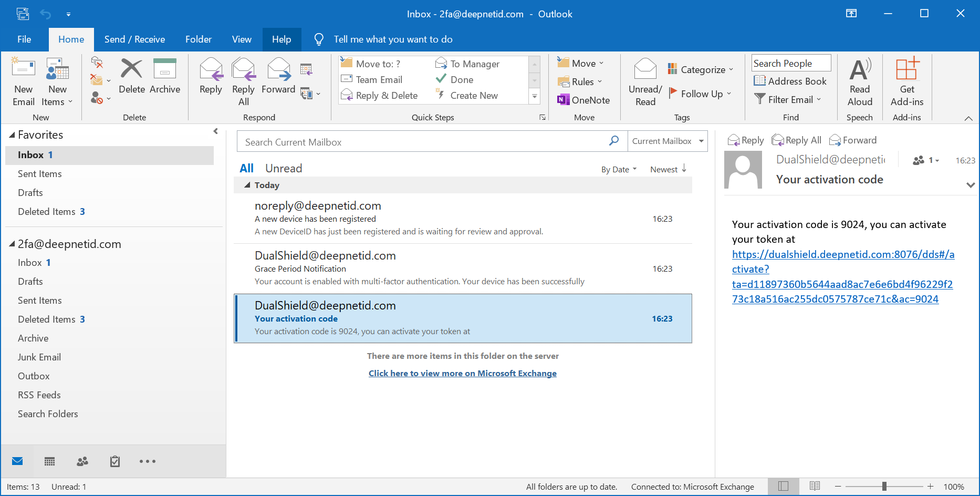Open the File menu
Screen dimensions: 980x496
24,39
